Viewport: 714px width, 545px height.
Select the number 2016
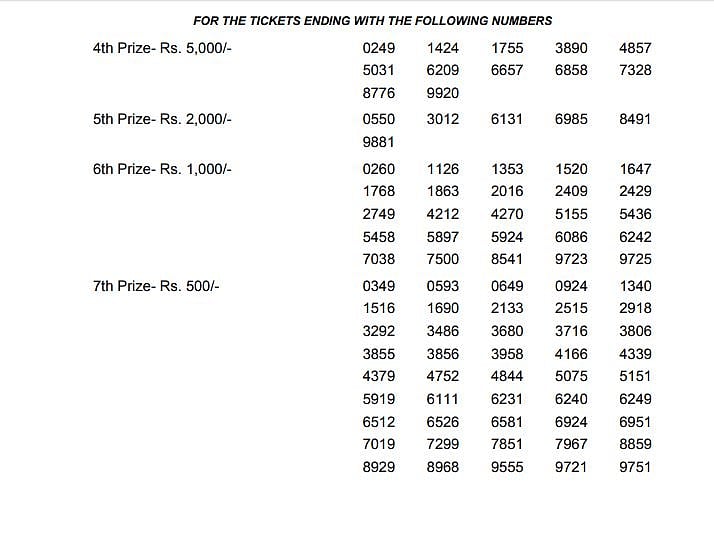507,190
